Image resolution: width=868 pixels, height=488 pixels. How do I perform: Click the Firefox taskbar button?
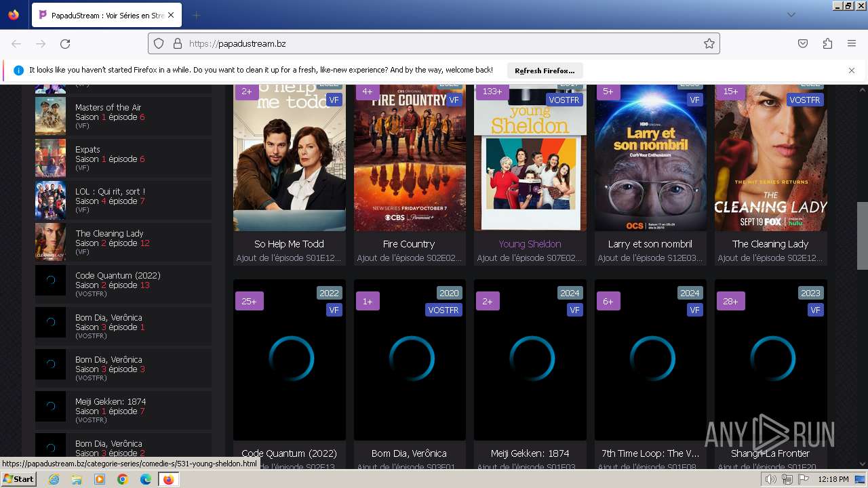pos(168,479)
